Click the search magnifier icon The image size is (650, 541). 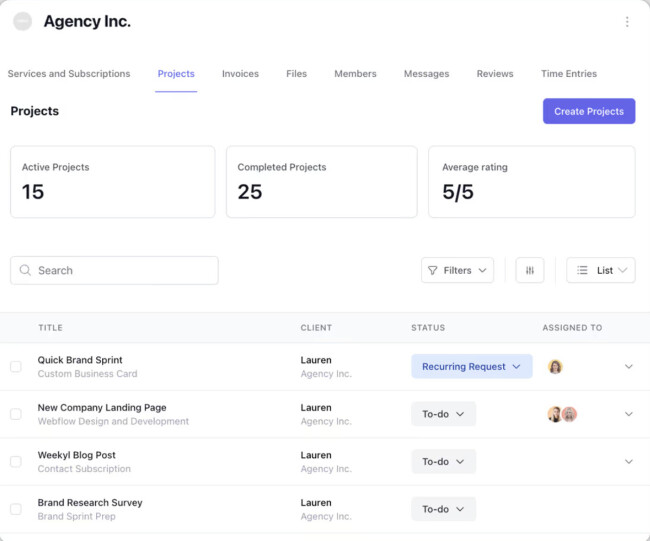tap(26, 270)
